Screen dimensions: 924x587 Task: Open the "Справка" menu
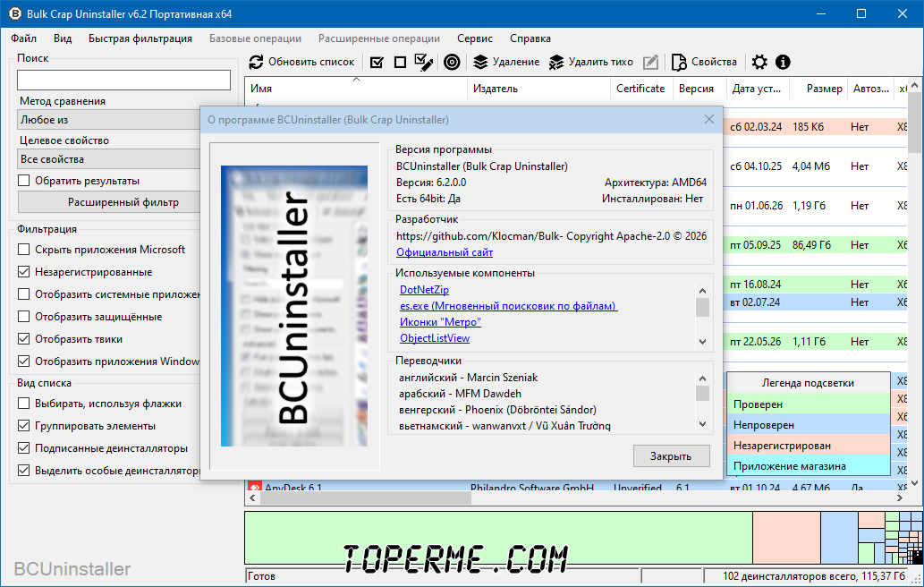[530, 38]
